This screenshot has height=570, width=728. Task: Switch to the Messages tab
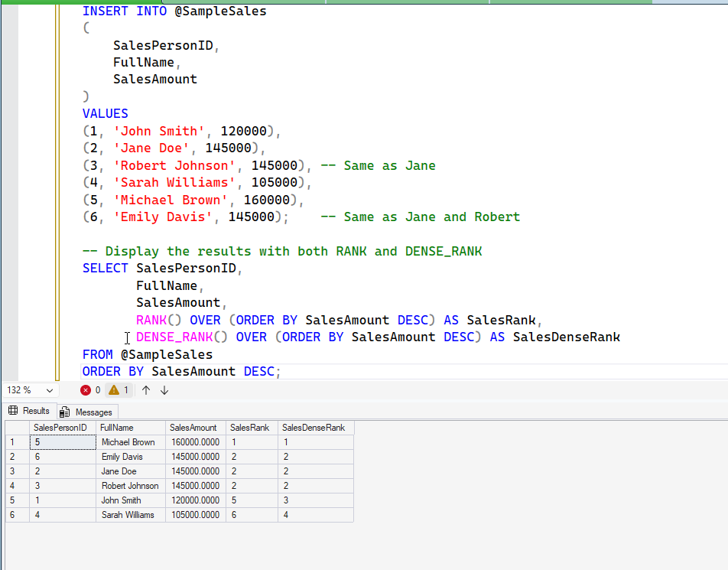(86, 412)
